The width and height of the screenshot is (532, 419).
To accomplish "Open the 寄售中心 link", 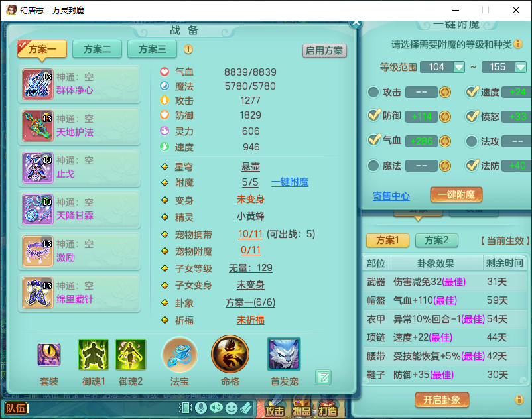I will pyautogui.click(x=391, y=196).
